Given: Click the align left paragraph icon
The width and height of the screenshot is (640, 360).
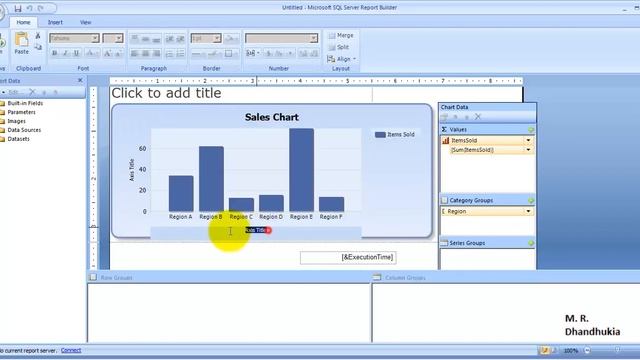Looking at the screenshot, I should pos(134,53).
